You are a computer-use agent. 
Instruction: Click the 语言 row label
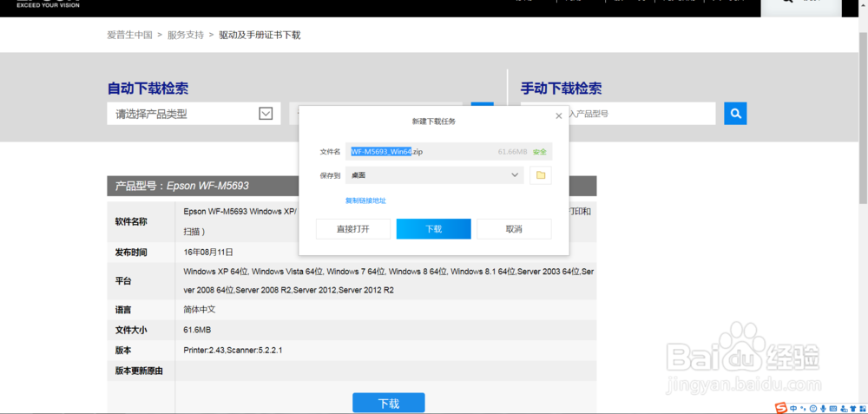click(x=123, y=310)
